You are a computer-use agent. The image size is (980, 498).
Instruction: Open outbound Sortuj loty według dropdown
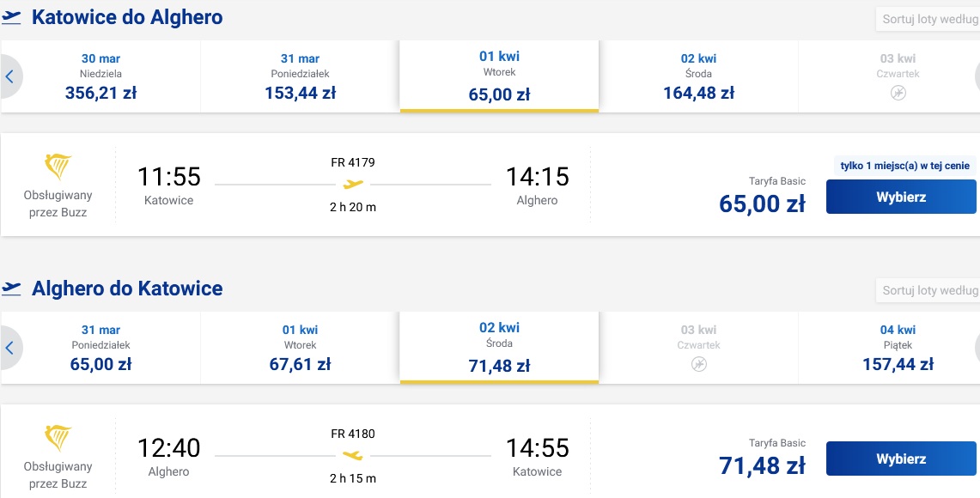[x=928, y=19]
